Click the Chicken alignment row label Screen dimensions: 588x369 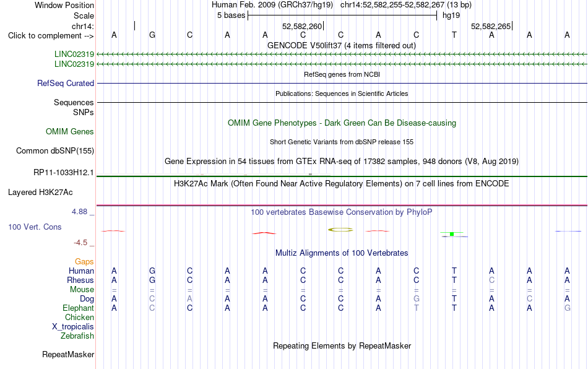(x=79, y=317)
